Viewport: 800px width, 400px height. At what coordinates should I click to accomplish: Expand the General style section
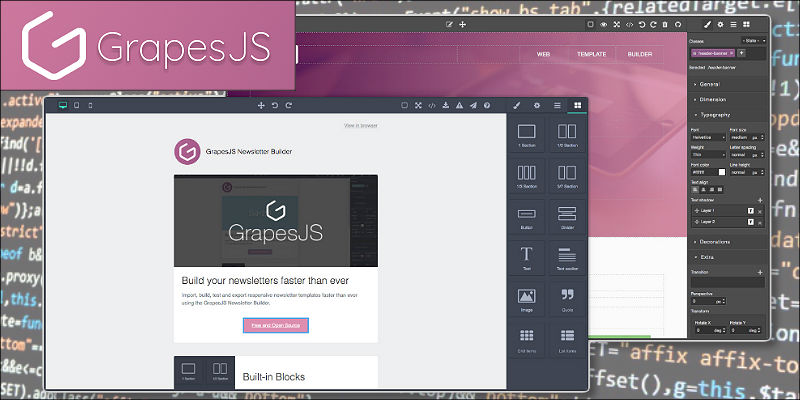point(728,84)
